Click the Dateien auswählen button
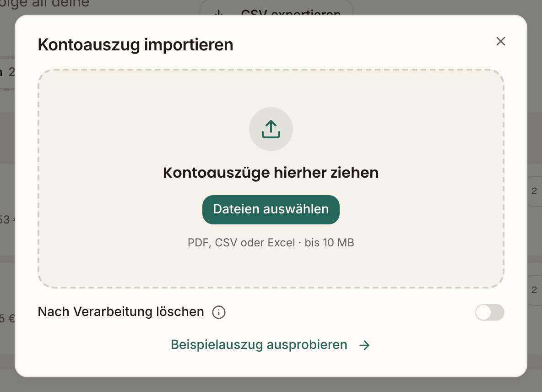 (271, 209)
